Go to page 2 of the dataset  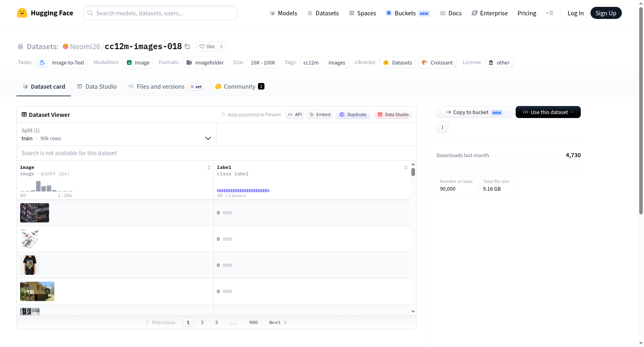[x=202, y=322]
